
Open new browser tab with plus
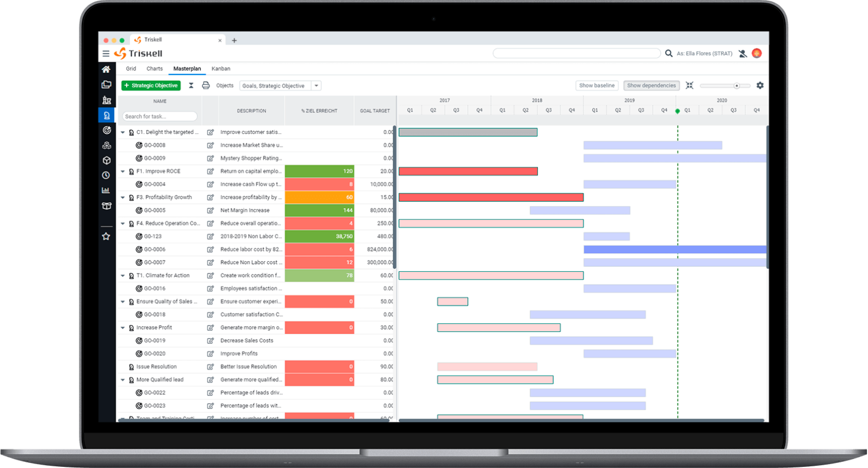(234, 40)
